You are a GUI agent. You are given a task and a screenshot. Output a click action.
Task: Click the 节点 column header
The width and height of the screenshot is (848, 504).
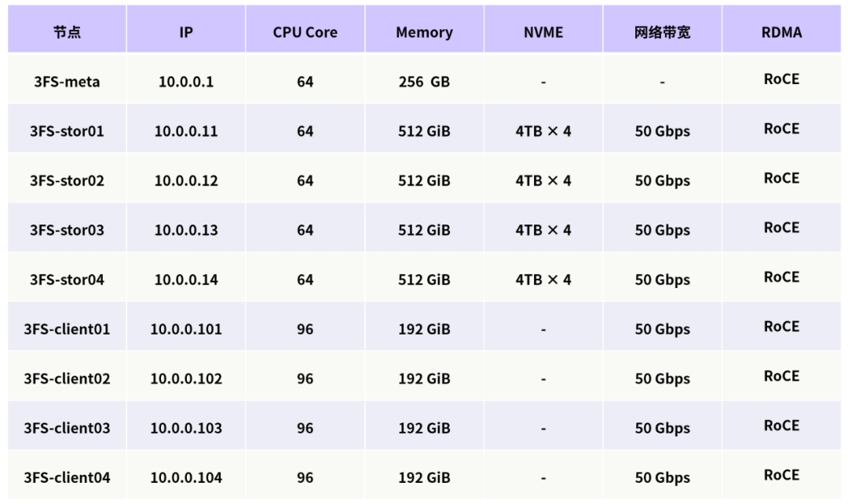click(67, 32)
